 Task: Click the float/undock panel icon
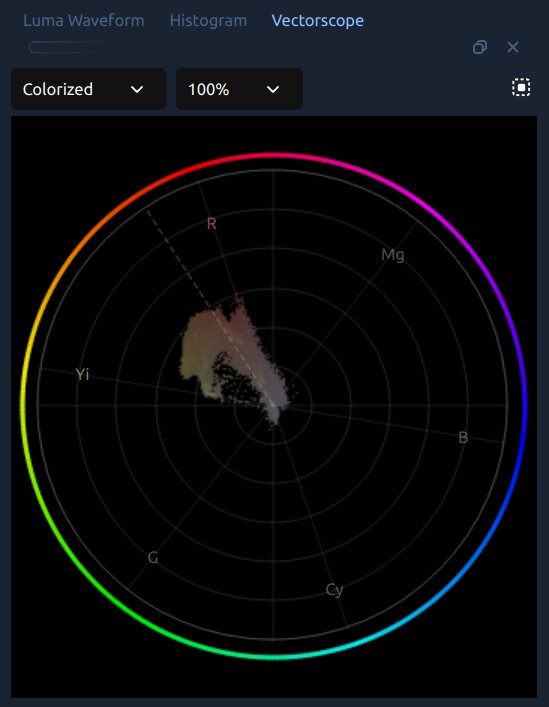tap(480, 47)
